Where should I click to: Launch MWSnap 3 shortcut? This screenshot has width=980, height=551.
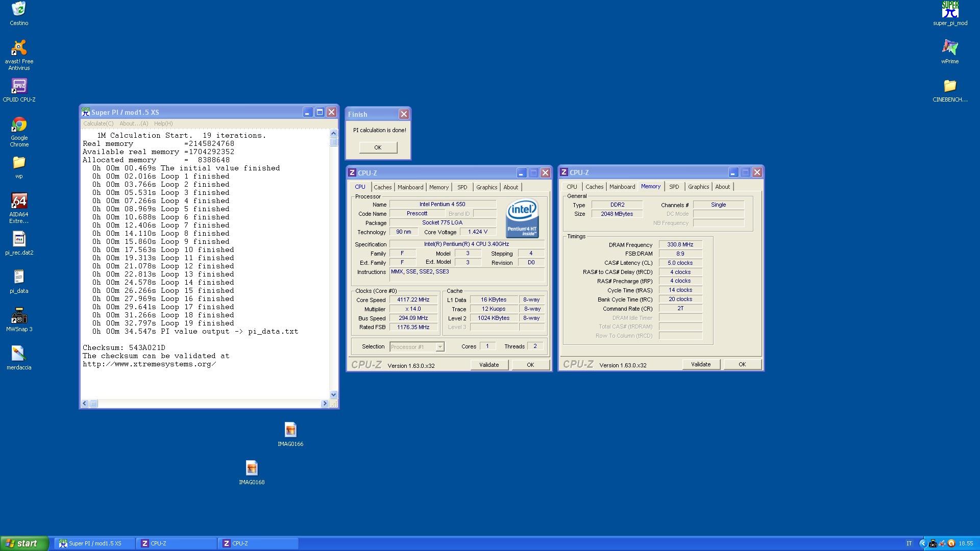coord(19,320)
